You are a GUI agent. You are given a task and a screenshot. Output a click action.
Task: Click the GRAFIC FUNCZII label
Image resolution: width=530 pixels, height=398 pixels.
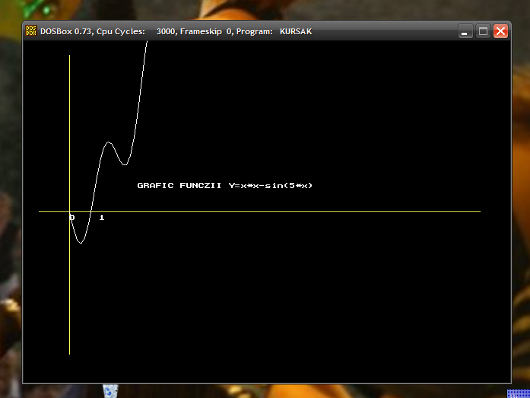click(x=179, y=185)
